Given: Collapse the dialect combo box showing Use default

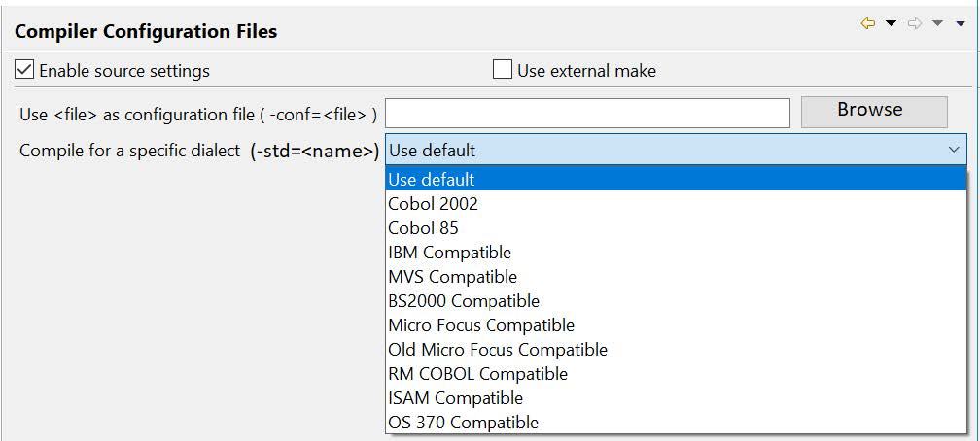Looking at the screenshot, I should click(x=676, y=150).
